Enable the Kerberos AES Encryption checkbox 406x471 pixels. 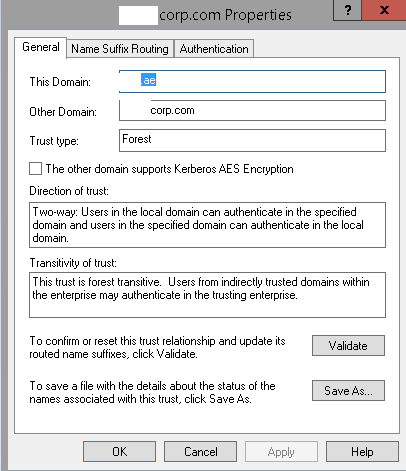36,169
